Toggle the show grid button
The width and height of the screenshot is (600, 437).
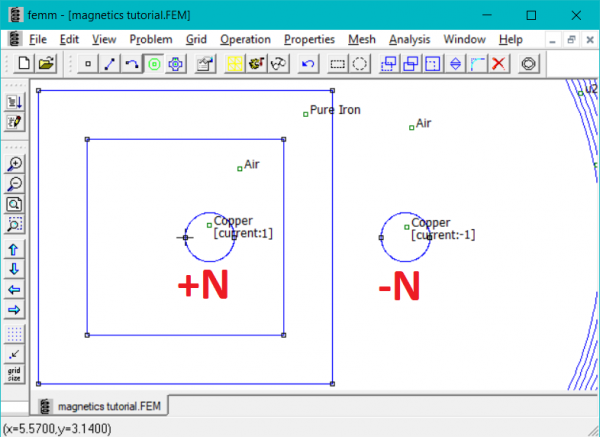15,334
